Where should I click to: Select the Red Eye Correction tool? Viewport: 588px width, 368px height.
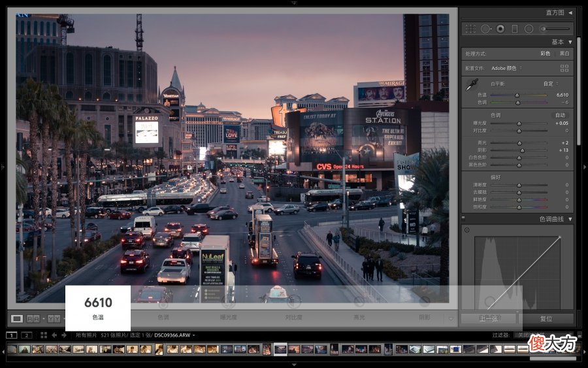click(x=500, y=29)
